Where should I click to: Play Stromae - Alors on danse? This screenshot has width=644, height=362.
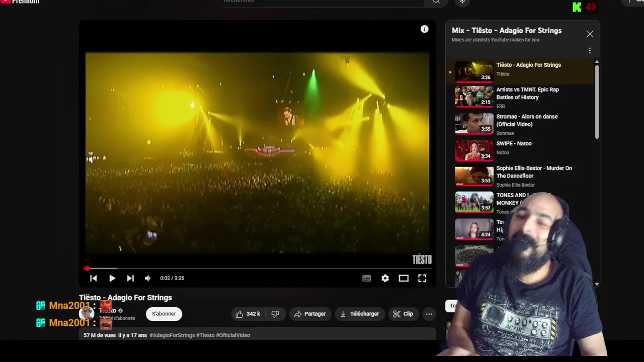pos(521,124)
